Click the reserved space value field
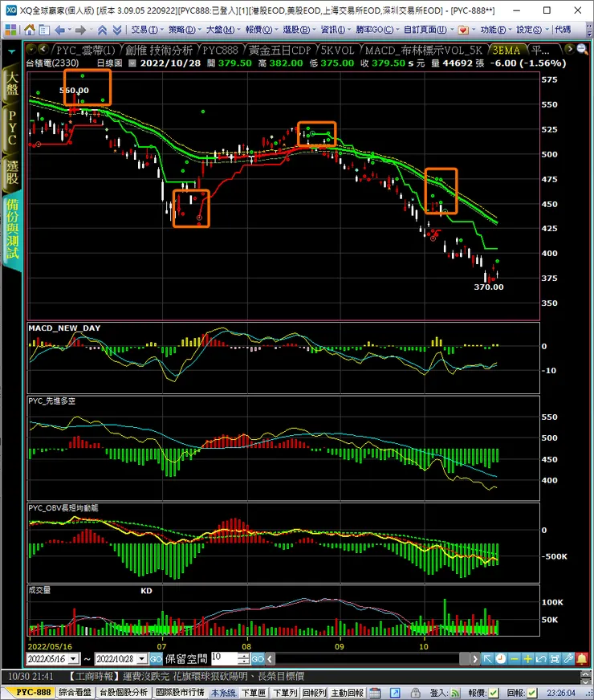 (x=225, y=658)
